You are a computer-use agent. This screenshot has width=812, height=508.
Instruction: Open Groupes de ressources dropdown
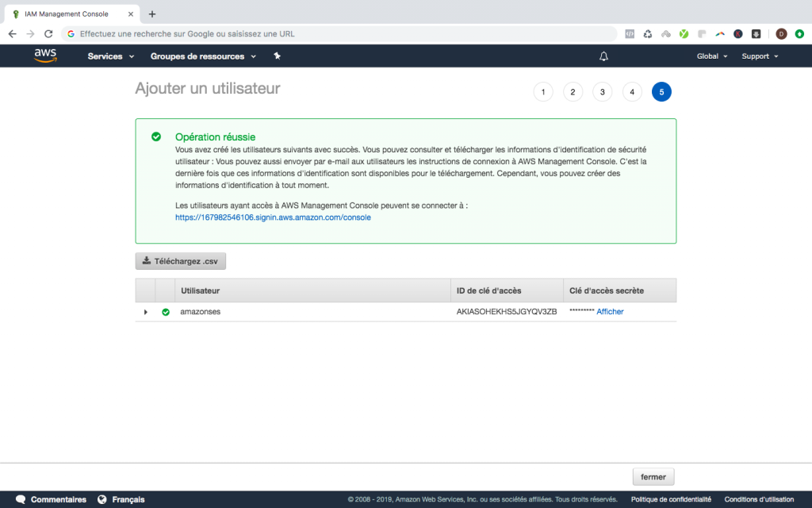click(203, 56)
